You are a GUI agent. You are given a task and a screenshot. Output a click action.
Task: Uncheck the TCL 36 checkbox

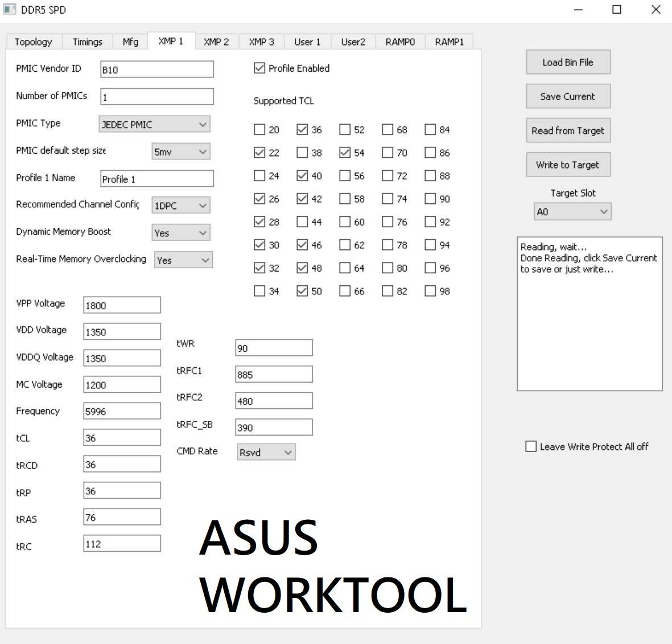[302, 129]
